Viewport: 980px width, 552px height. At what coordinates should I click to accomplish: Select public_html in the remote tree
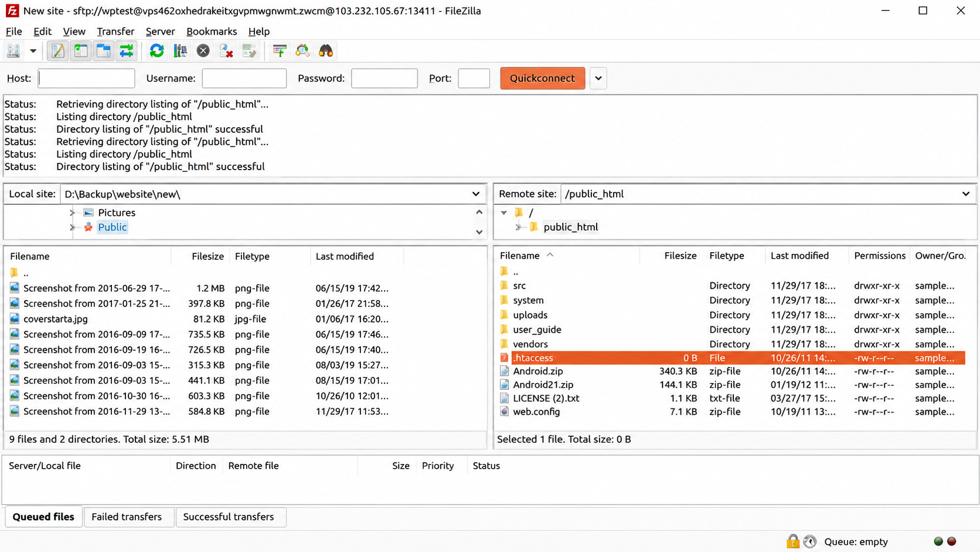570,227
